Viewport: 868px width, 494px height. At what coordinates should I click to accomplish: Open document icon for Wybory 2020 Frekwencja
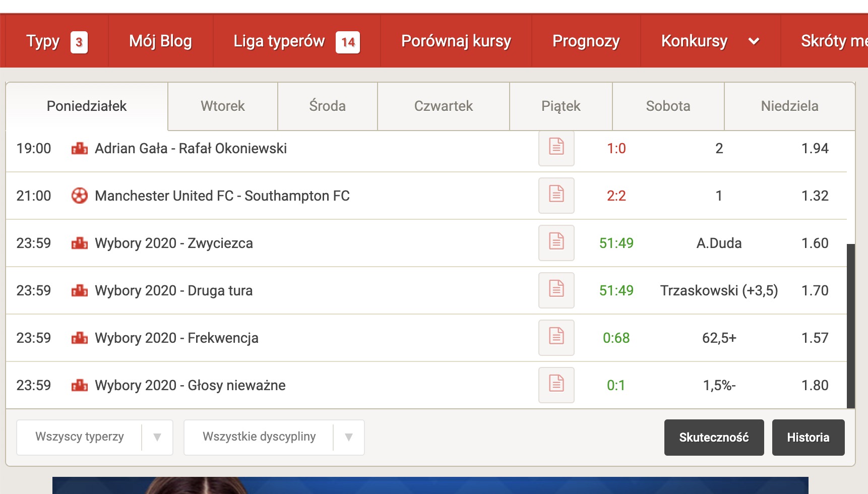pos(556,338)
